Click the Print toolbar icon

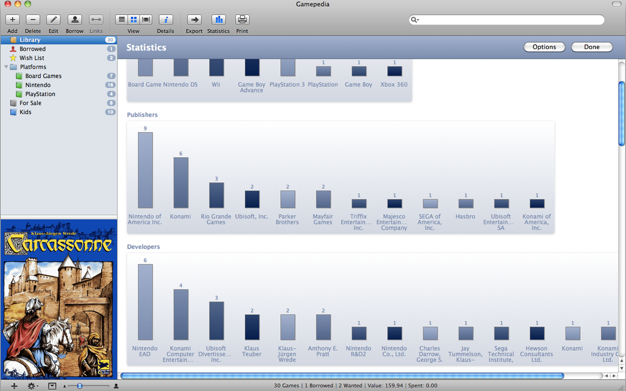point(242,20)
